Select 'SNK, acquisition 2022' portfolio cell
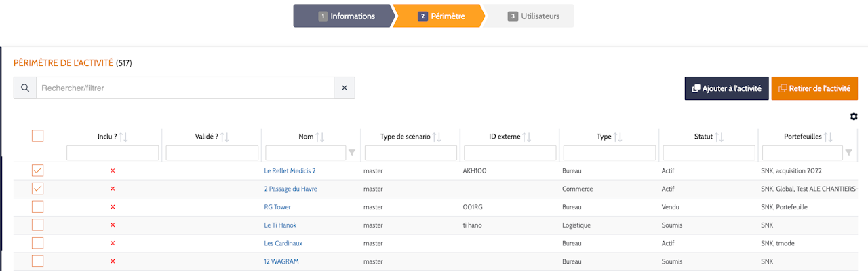This screenshot has height=271, width=868. (x=791, y=171)
